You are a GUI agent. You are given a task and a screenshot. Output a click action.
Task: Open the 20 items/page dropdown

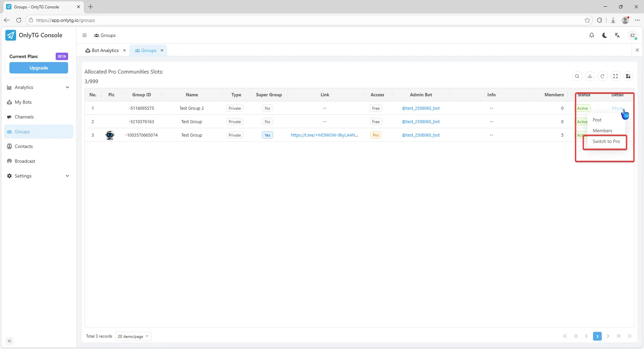click(133, 336)
